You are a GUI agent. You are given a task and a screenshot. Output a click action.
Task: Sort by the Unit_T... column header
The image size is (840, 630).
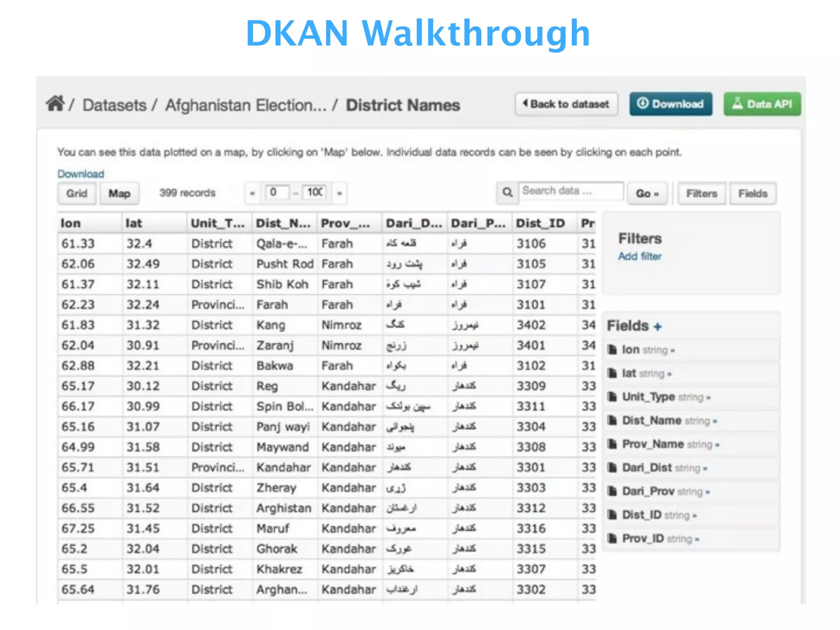pyautogui.click(x=219, y=223)
